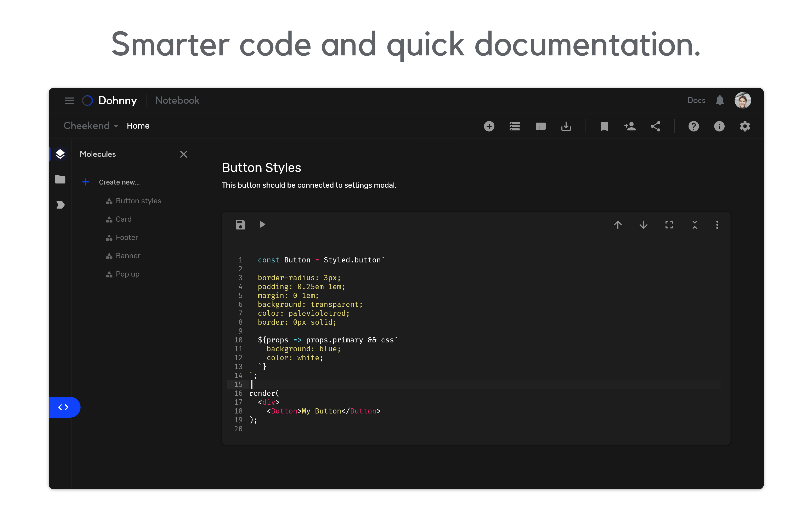
Task: Open the Docs link
Action: (696, 100)
